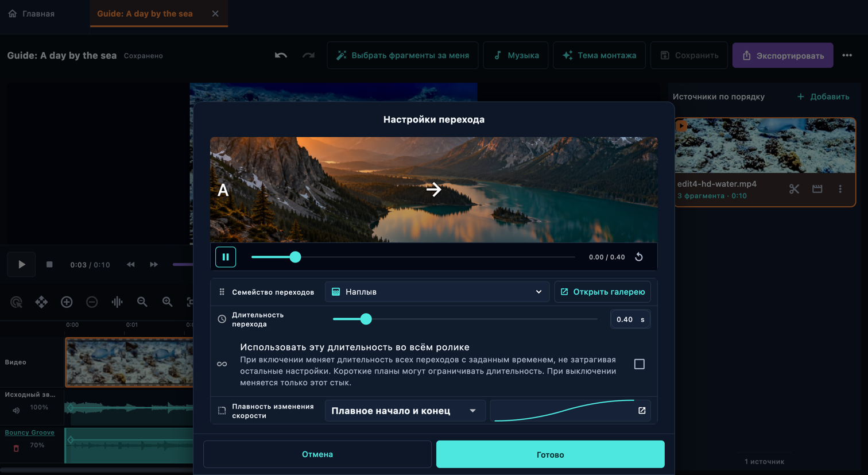
Task: Click the Отмена button
Action: [317, 454]
